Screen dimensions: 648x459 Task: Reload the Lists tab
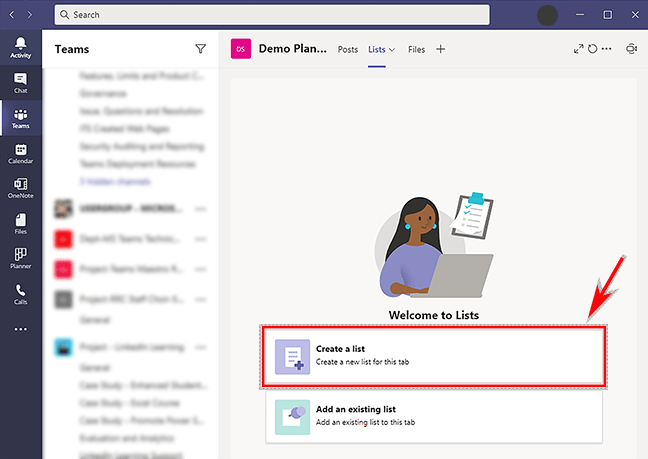click(592, 49)
